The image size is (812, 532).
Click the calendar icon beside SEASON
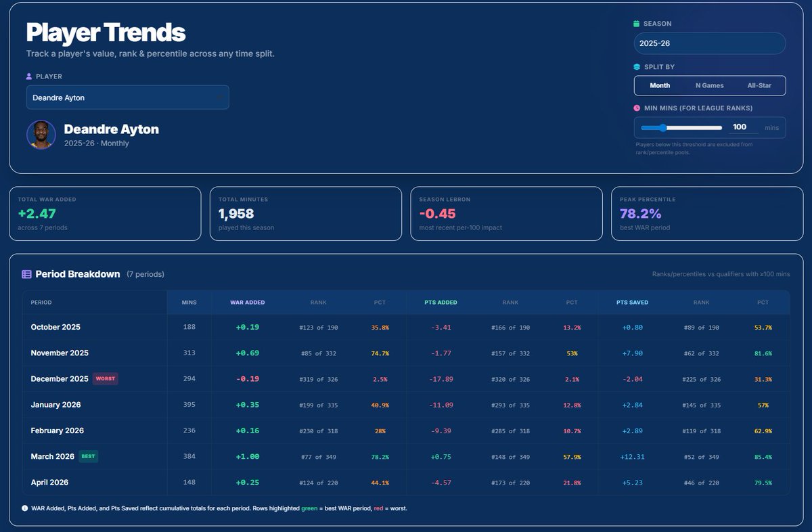(x=636, y=24)
